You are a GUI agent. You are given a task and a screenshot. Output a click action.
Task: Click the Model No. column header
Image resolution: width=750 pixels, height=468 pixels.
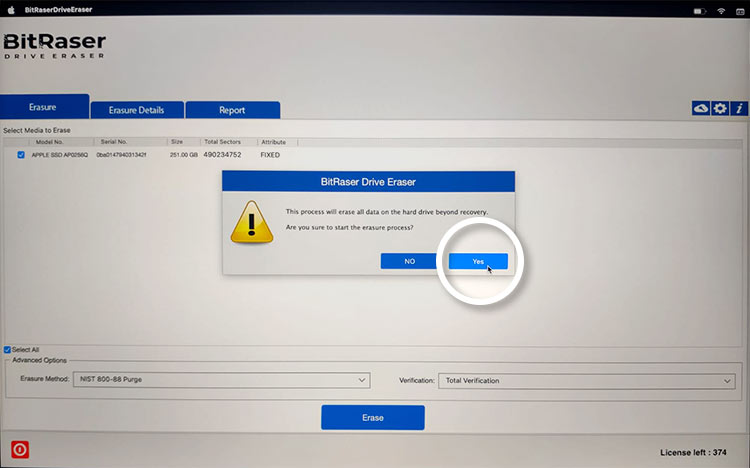(49, 142)
